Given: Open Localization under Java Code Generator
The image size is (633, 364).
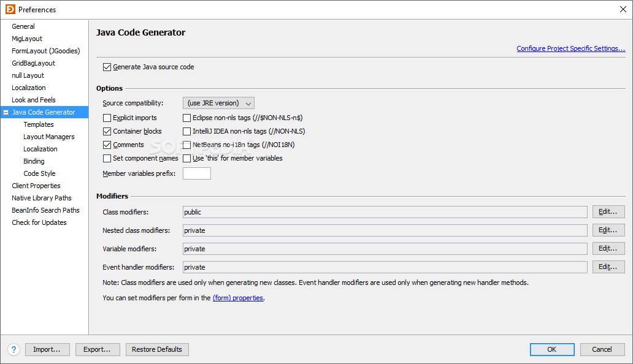Looking at the screenshot, I should tap(40, 149).
